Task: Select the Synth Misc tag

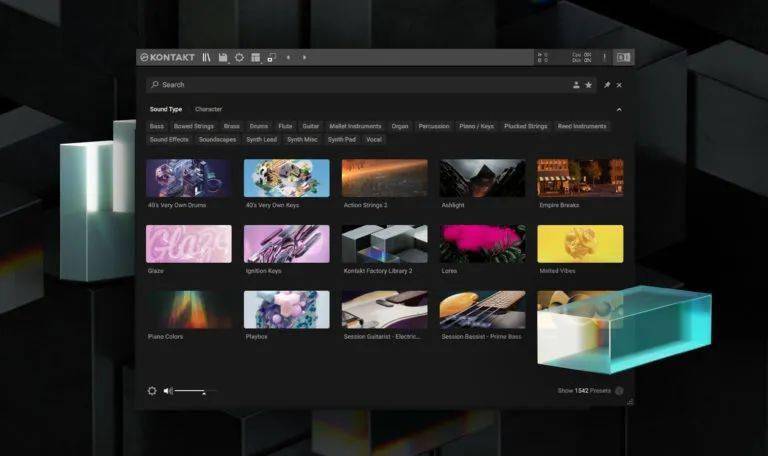Action: pos(302,140)
